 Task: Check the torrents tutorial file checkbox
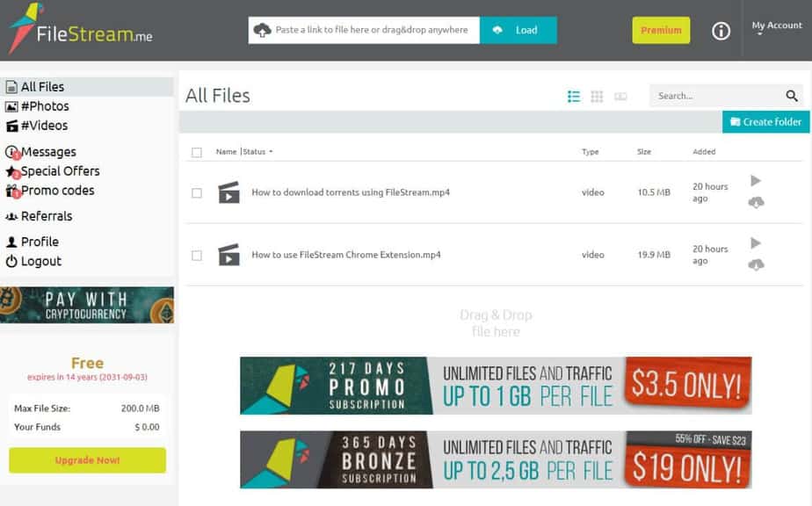pyautogui.click(x=197, y=193)
